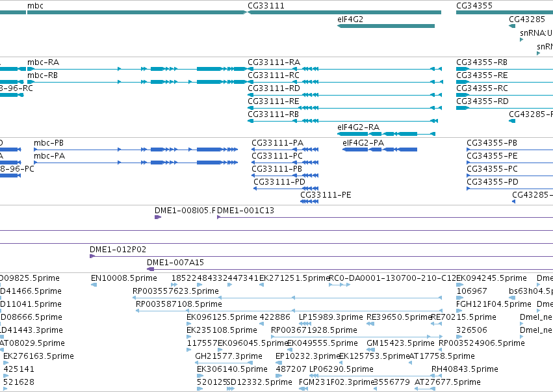Select the mbc gene bar
The image size is (553, 392).
point(137,12)
